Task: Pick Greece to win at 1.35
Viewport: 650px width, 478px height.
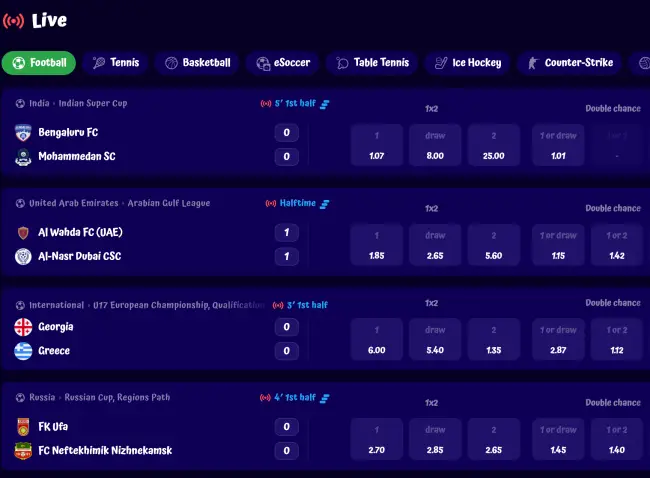Action: coord(493,339)
